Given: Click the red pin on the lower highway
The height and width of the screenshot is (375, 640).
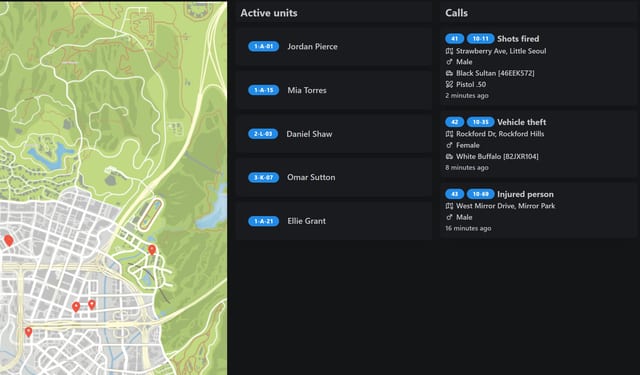Looking at the screenshot, I should coord(28,332).
